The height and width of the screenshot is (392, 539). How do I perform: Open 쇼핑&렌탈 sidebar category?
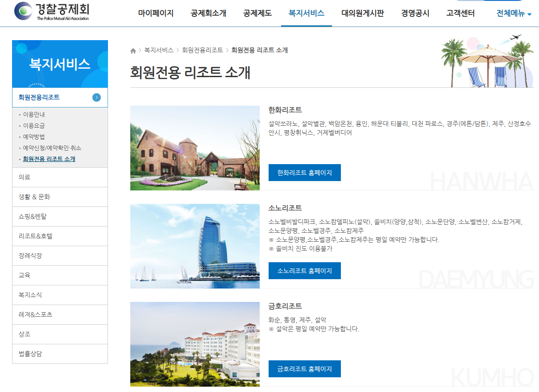tap(60, 216)
